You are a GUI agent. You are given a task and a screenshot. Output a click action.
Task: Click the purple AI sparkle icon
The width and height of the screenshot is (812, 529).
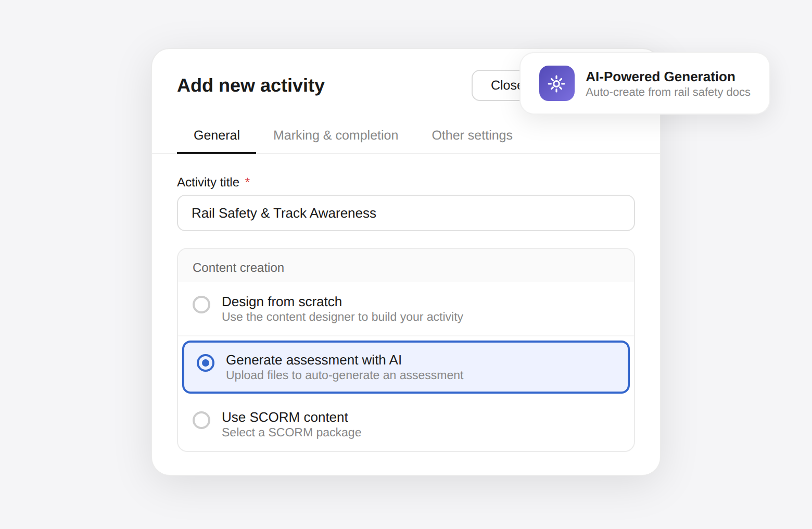556,83
